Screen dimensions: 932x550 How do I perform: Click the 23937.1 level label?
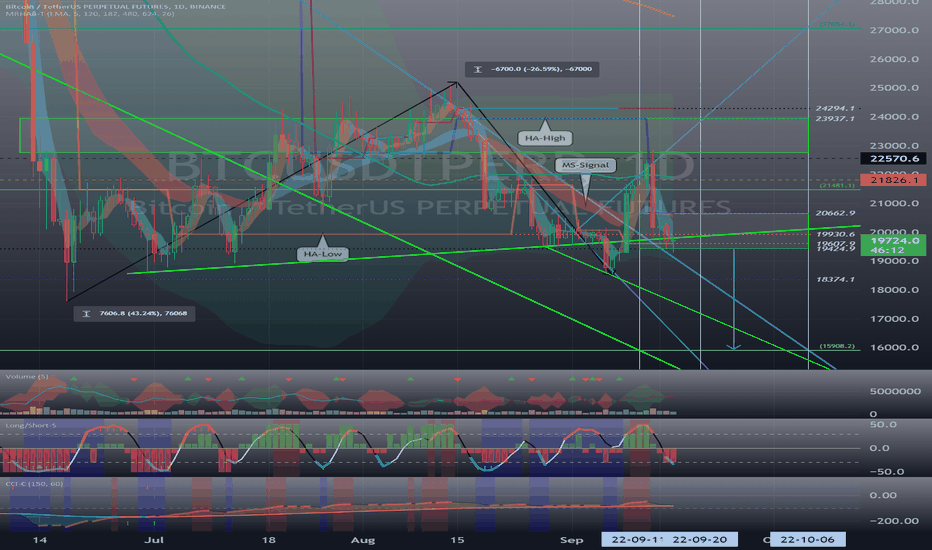click(x=835, y=118)
